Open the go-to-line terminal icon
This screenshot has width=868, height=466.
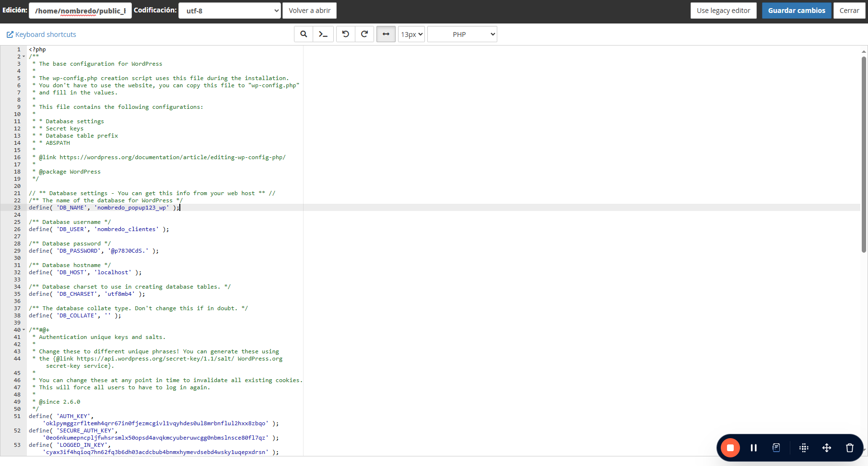[x=323, y=34]
